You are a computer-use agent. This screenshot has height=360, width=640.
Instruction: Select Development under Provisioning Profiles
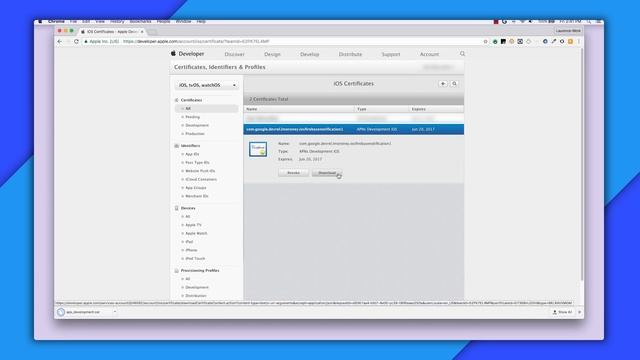tap(197, 287)
